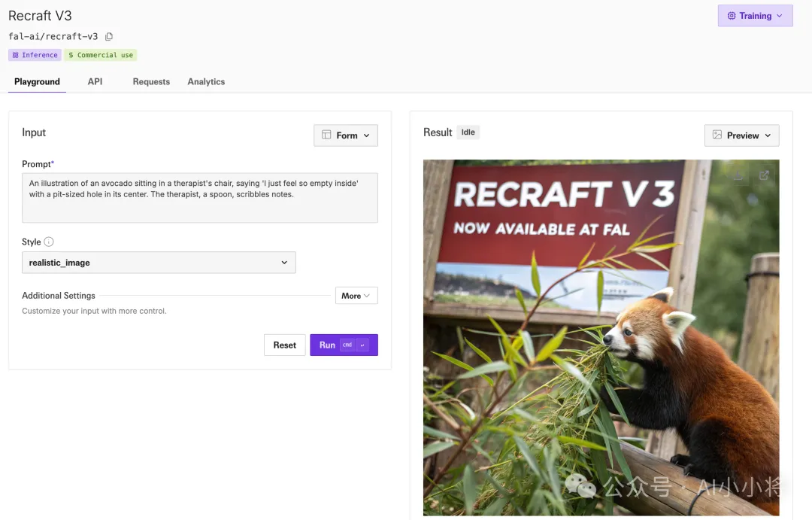Reset the input form
This screenshot has width=812, height=520.
[x=285, y=345]
